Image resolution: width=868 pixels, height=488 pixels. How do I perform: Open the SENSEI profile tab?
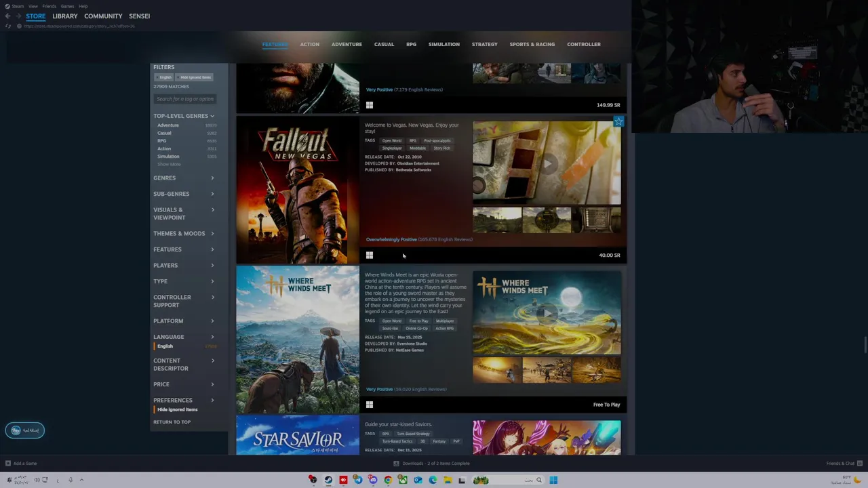click(x=140, y=16)
